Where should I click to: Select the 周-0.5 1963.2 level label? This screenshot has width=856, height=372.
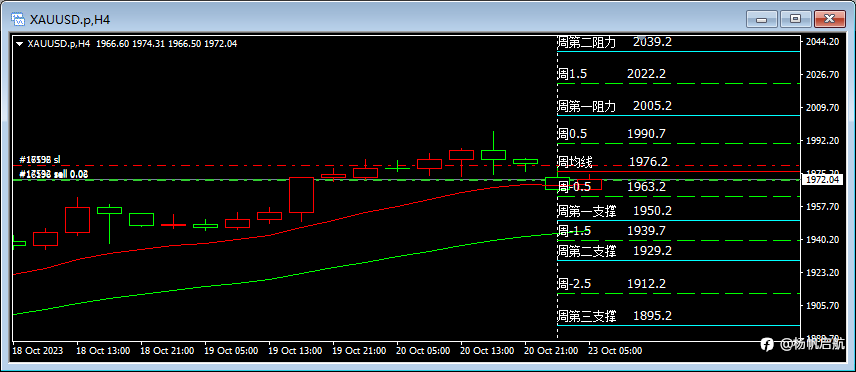pyautogui.click(x=611, y=187)
